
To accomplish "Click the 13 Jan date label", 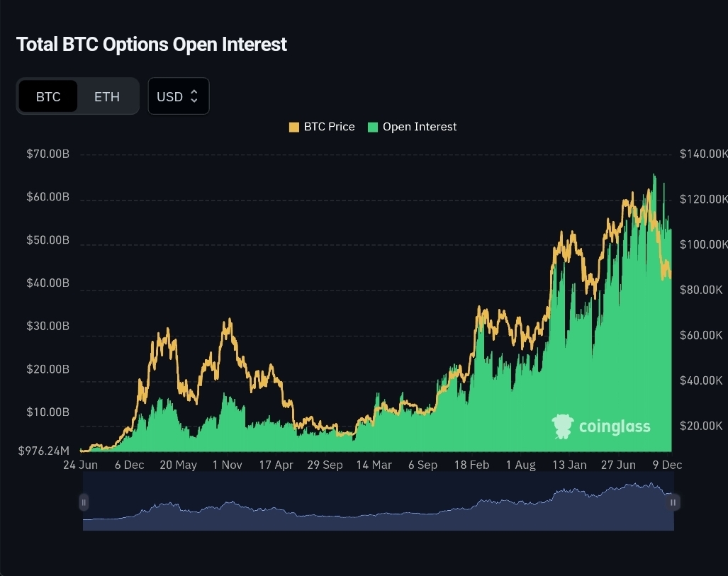I will [x=569, y=465].
